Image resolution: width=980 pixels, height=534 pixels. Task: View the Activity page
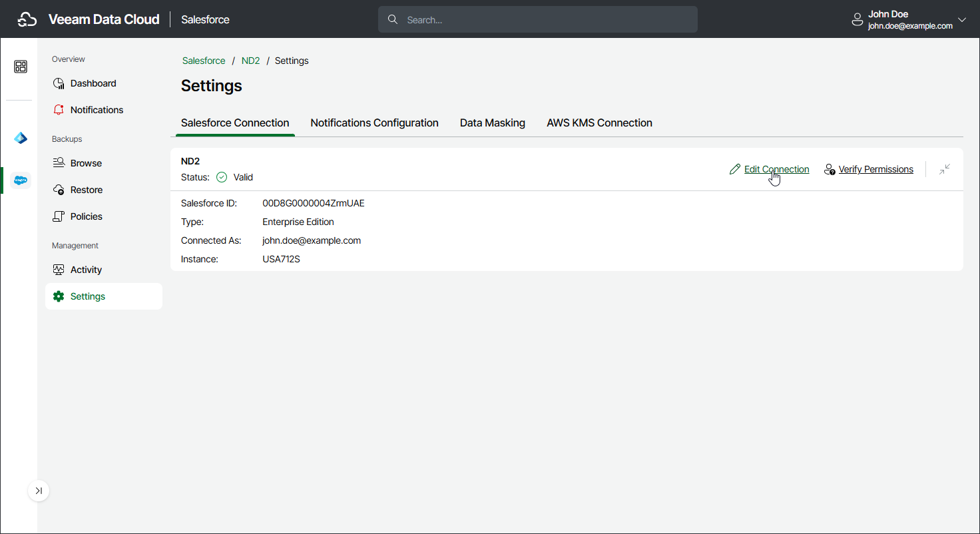[104, 270]
